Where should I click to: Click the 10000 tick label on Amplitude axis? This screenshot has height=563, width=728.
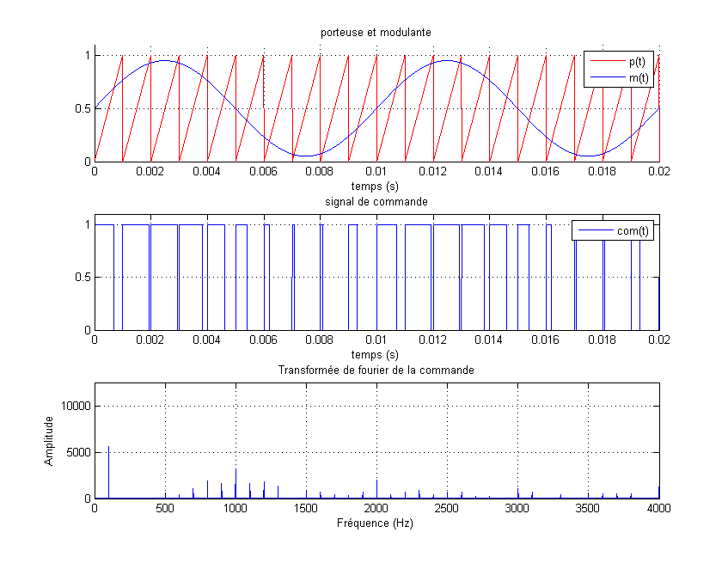click(x=74, y=406)
